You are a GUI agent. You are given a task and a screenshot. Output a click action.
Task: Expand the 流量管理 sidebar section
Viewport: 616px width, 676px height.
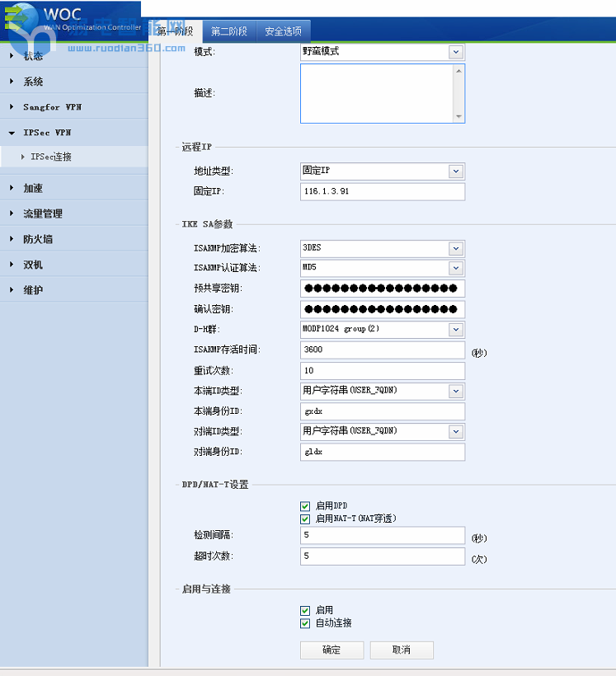coord(42,214)
